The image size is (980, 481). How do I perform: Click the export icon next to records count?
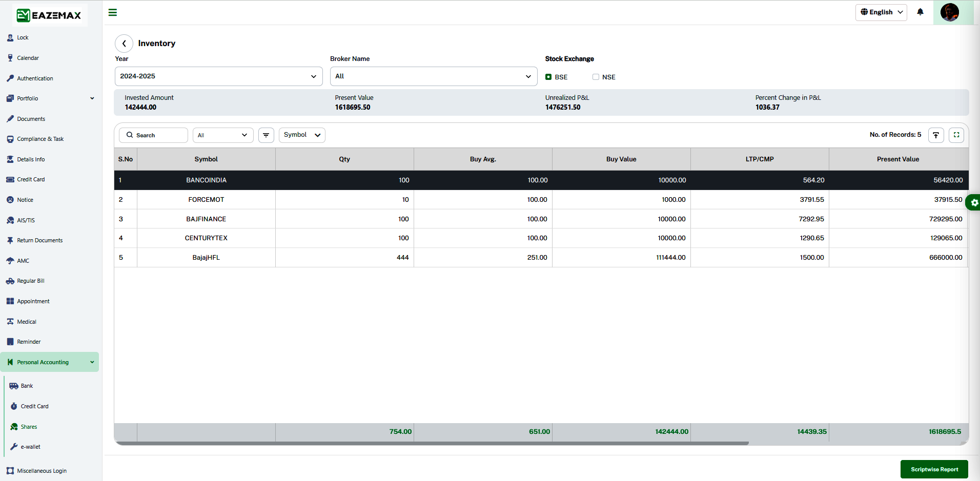coord(936,135)
